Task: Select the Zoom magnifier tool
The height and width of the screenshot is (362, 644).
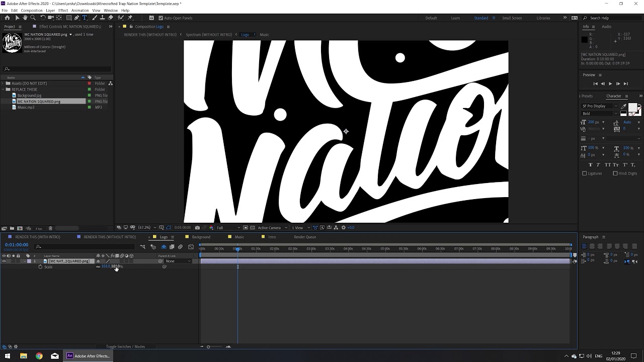Action: pos(33,18)
